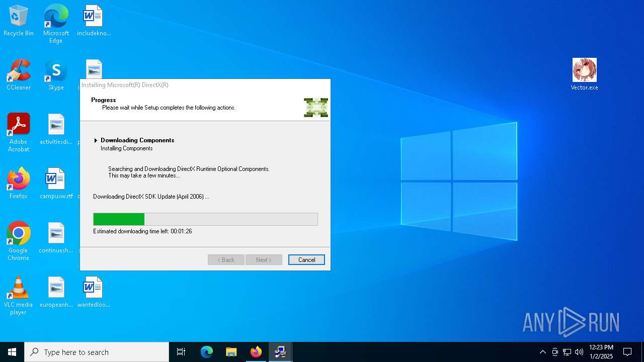This screenshot has height=362, width=644.
Task: Click the DirectX logo in setup header
Action: click(x=316, y=108)
